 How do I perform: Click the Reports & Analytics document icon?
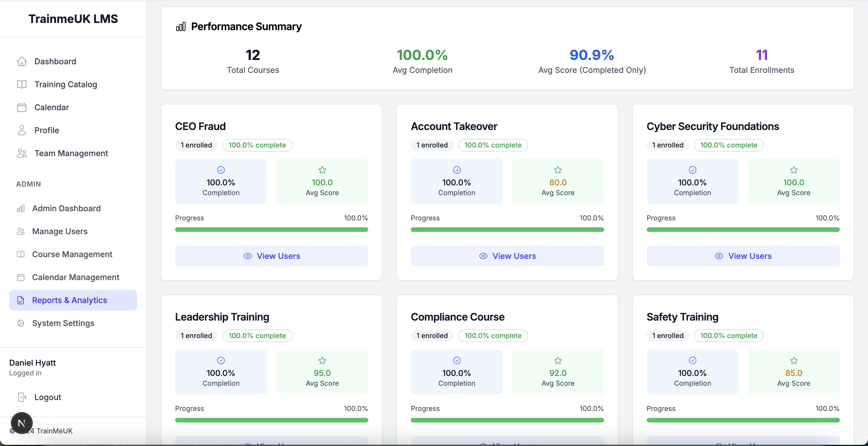(x=21, y=300)
